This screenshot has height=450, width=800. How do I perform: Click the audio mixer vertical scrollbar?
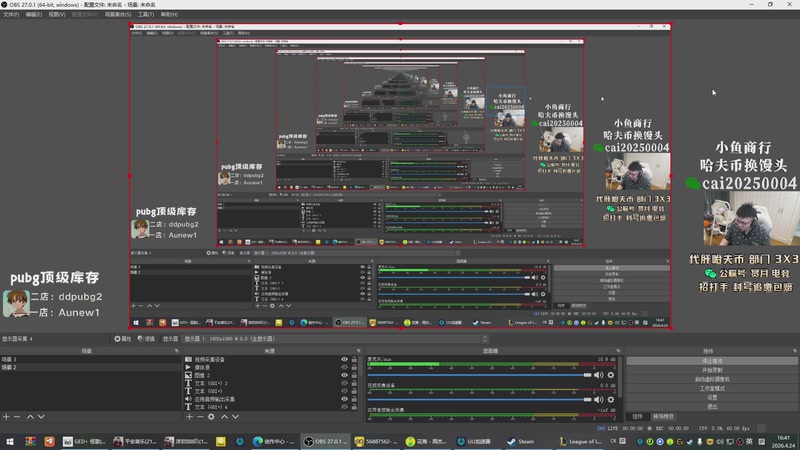coord(620,378)
